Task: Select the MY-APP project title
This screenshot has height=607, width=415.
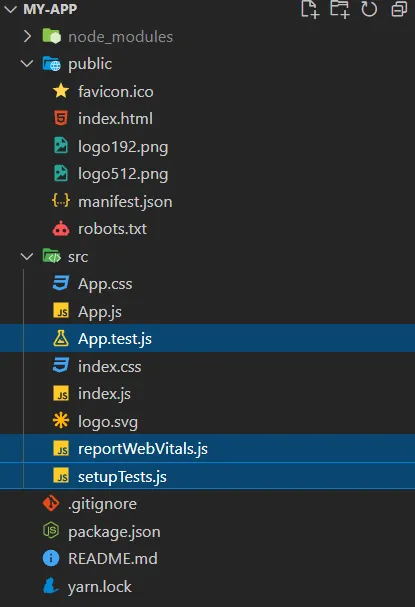Action: [50, 9]
